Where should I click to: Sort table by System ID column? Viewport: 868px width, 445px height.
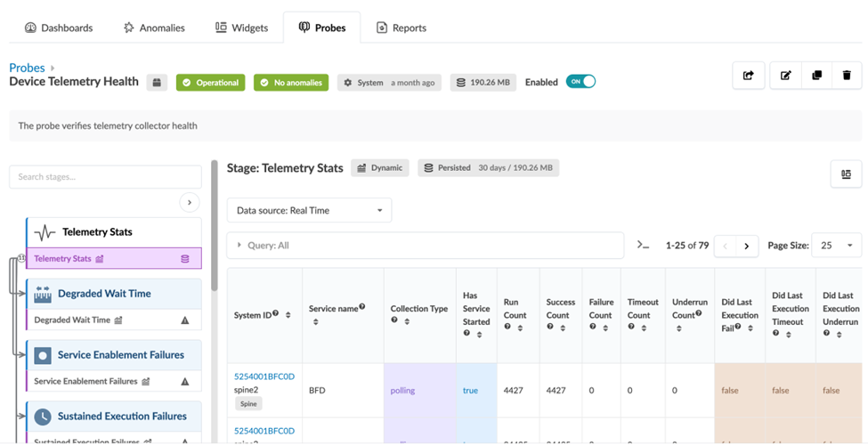pos(288,315)
